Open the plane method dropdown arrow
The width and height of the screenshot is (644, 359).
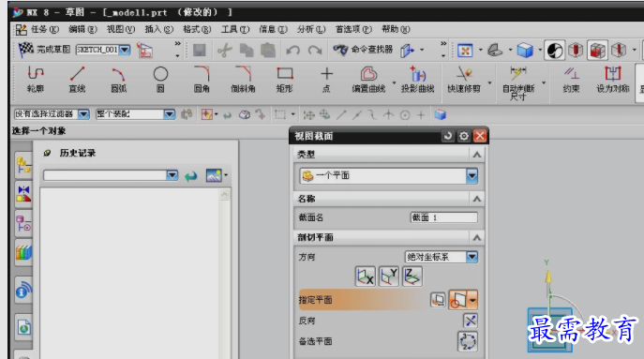click(x=472, y=300)
